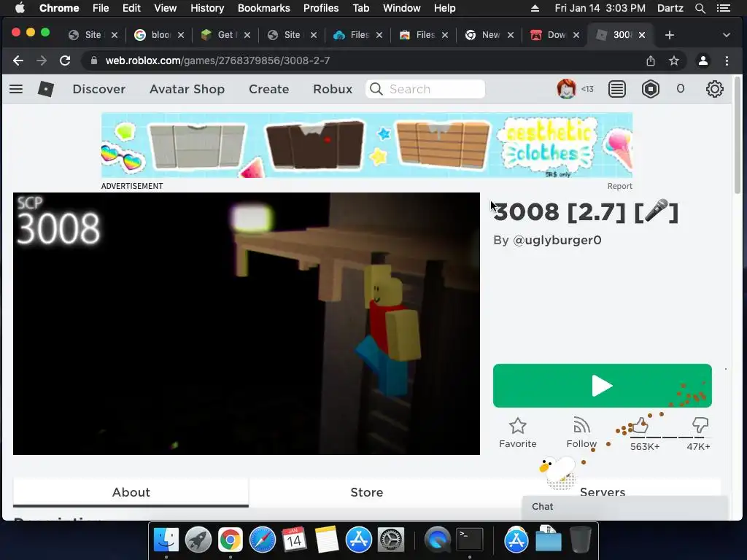Open Calendar from the dock
Viewport: 747px width, 560px height.
pos(295,540)
